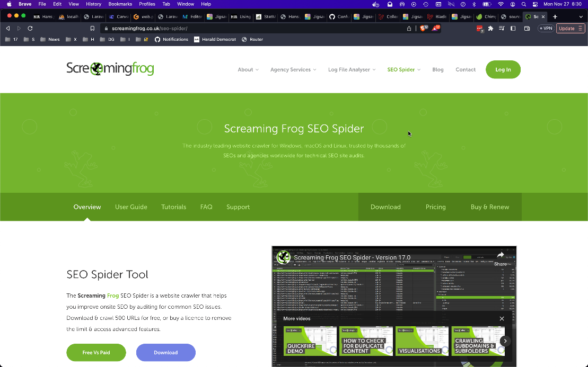This screenshot has width=588, height=367.
Task: Open the Brave Rewards triangle icon
Action: 436,28
